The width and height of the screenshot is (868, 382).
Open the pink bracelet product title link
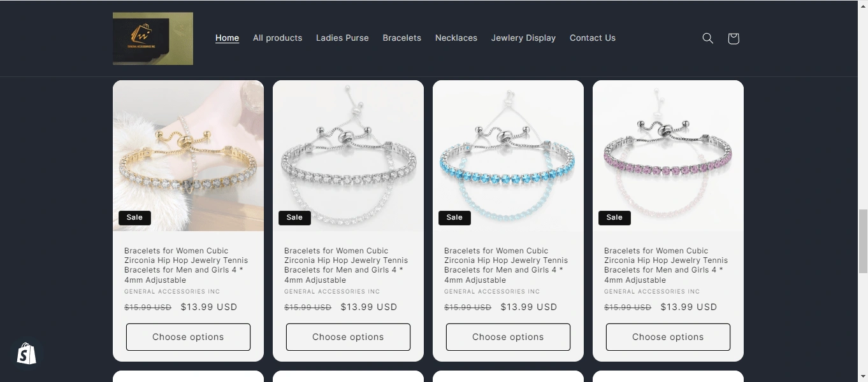pyautogui.click(x=666, y=265)
